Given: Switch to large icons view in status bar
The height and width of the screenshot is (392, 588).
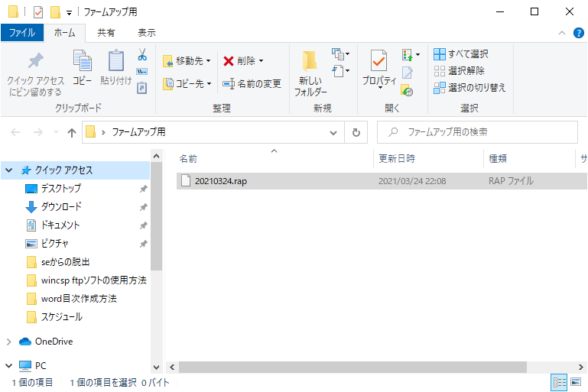Looking at the screenshot, I should coord(576,383).
